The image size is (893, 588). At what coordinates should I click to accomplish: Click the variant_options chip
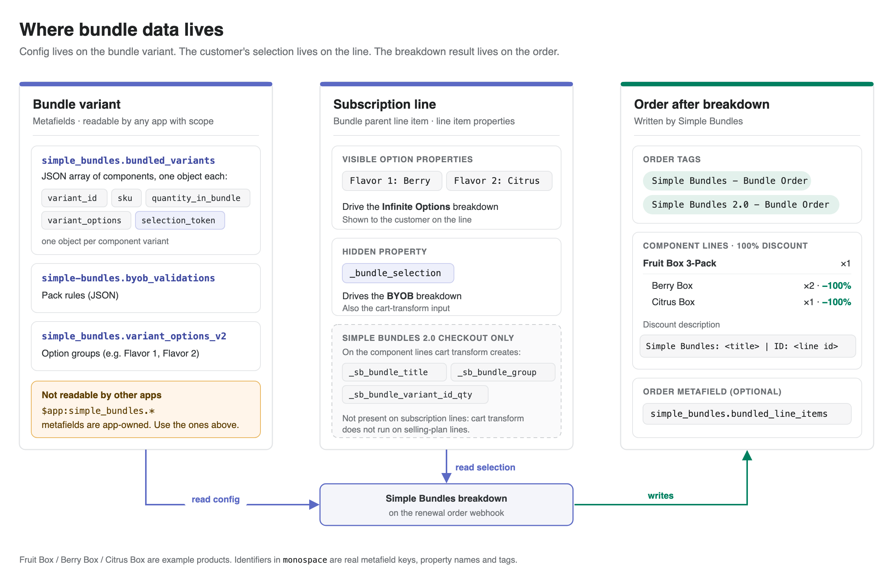coord(86,221)
